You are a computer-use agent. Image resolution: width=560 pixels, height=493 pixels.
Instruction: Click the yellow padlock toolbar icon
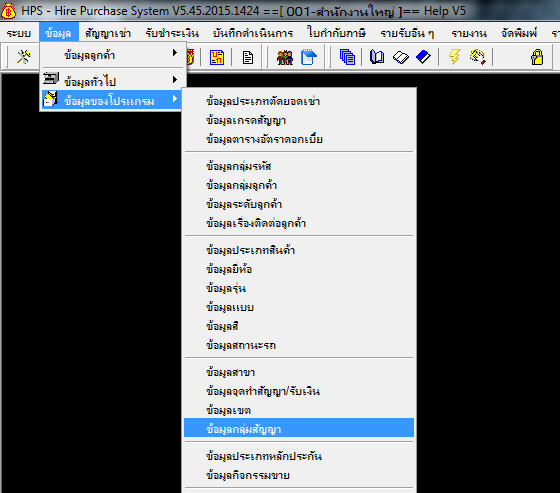point(537,57)
